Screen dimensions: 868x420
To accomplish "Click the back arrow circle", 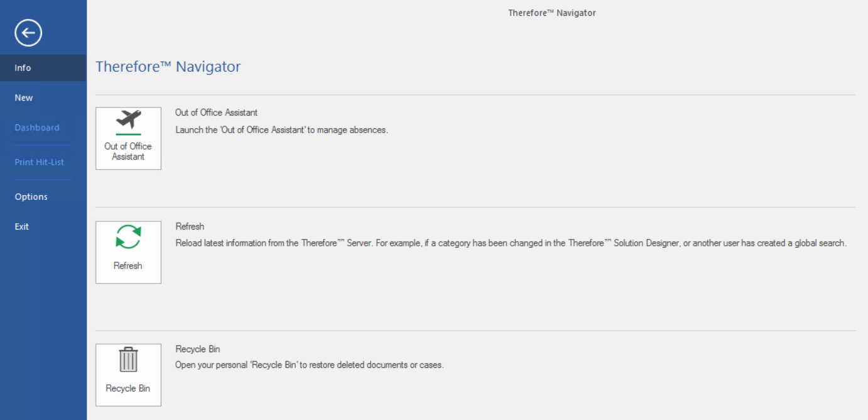I will [x=27, y=32].
